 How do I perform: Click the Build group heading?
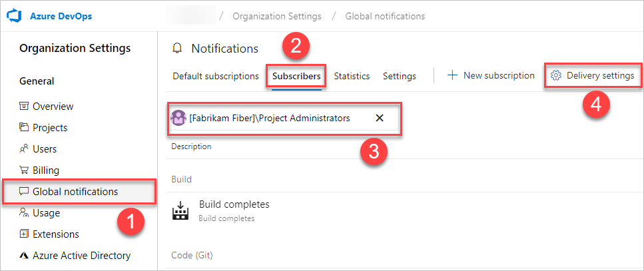[182, 179]
